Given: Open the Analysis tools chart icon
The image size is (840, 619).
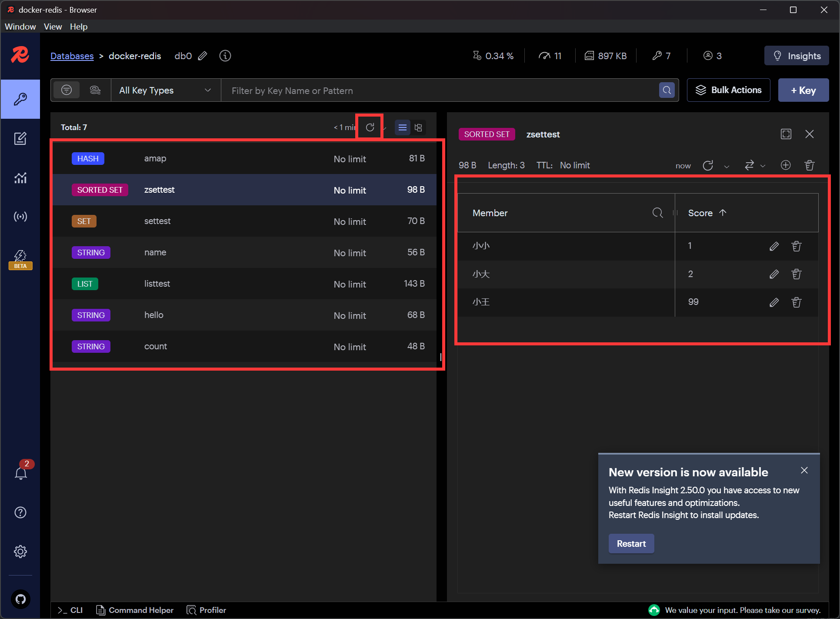Looking at the screenshot, I should coord(20,177).
